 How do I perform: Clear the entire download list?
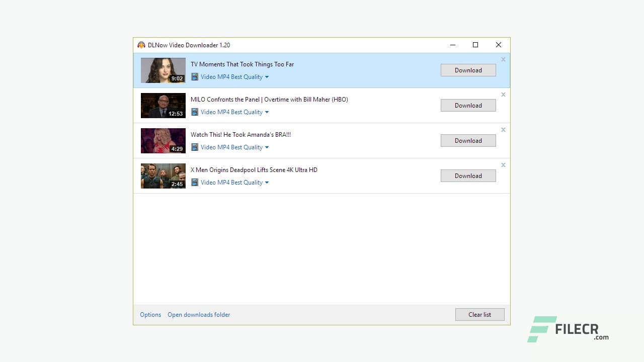pos(479,314)
